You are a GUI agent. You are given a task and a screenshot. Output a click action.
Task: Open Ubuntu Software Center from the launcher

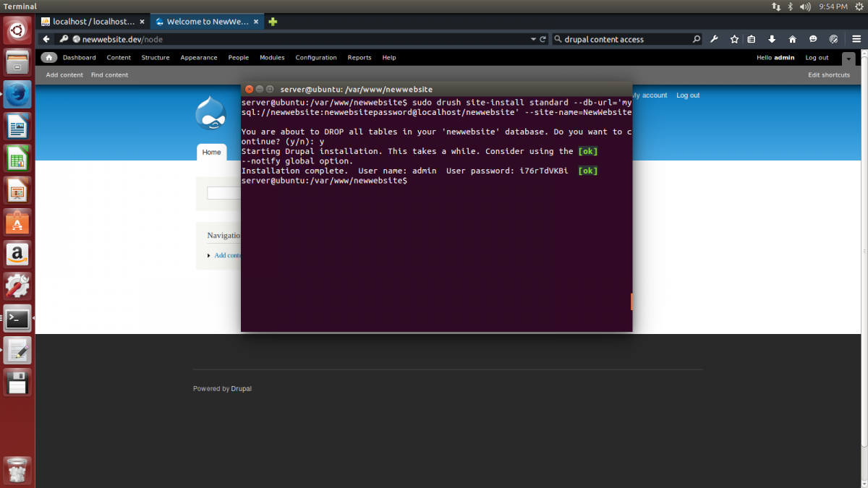[17, 223]
